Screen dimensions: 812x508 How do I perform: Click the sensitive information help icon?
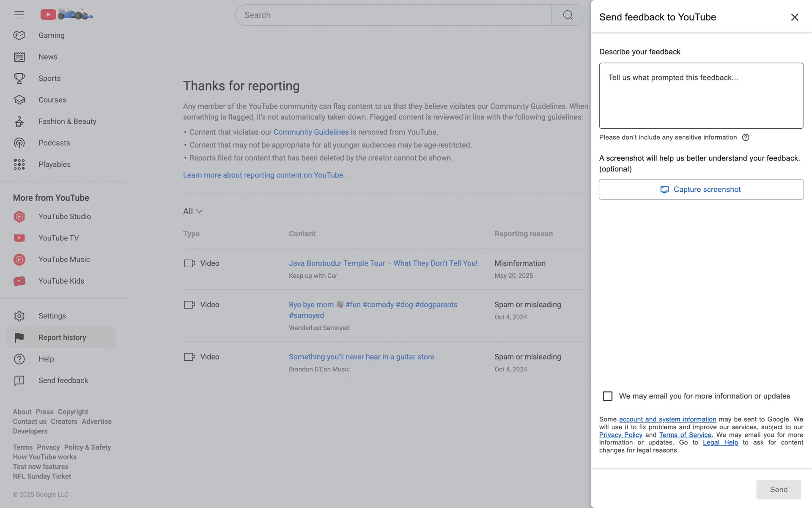(746, 138)
